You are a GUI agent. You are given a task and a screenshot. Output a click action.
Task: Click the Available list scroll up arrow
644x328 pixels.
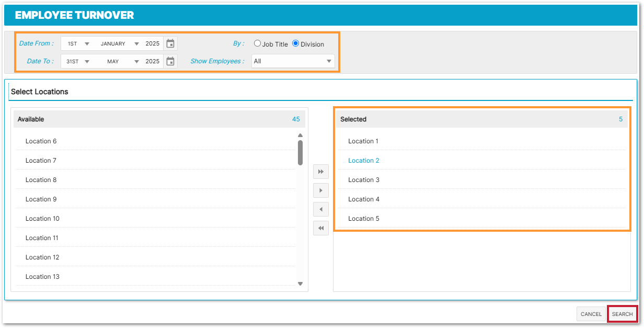[x=300, y=135]
